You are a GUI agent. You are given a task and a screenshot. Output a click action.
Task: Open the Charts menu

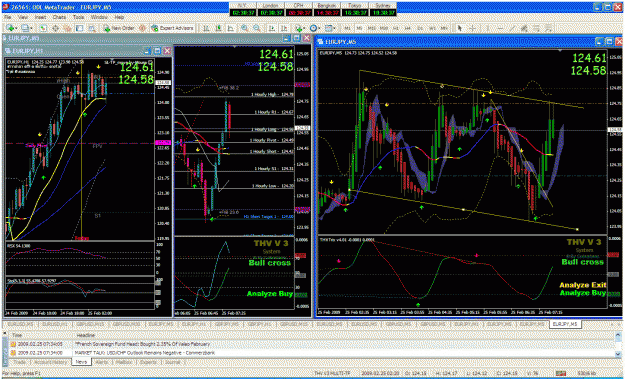(59, 18)
